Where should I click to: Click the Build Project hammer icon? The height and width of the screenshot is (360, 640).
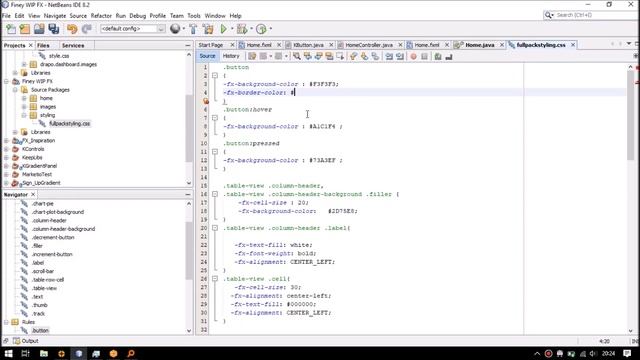193,29
